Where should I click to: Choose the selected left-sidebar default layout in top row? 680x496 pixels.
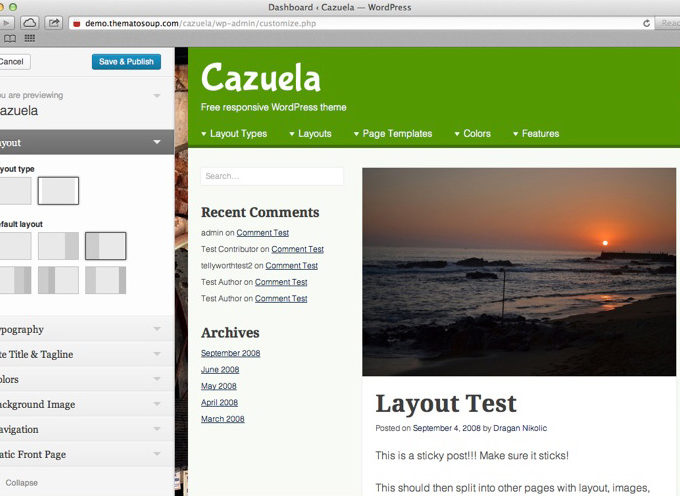[105, 245]
